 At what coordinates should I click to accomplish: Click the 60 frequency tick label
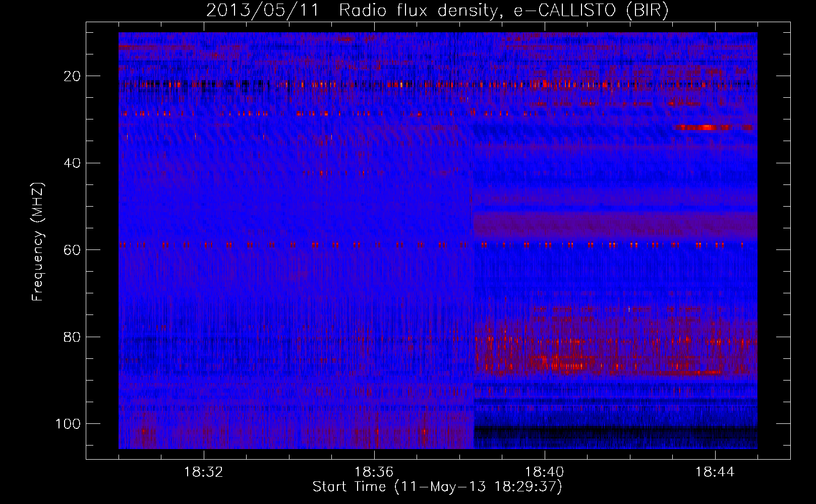pyautogui.click(x=71, y=250)
